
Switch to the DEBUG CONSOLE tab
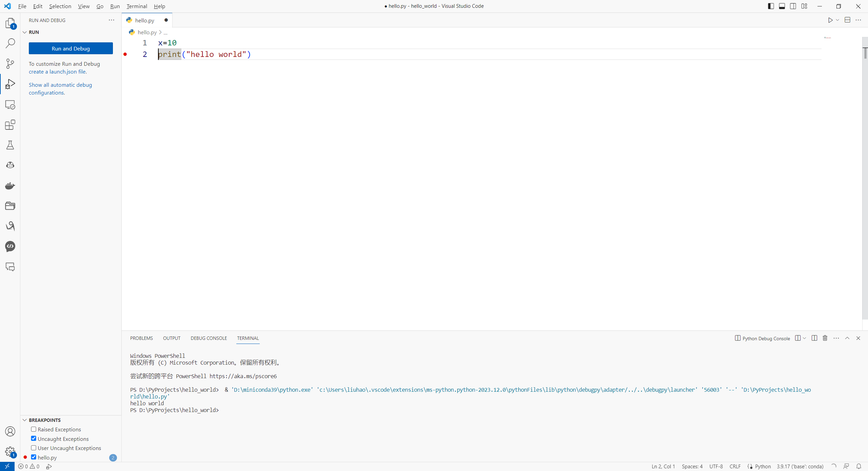pos(209,338)
